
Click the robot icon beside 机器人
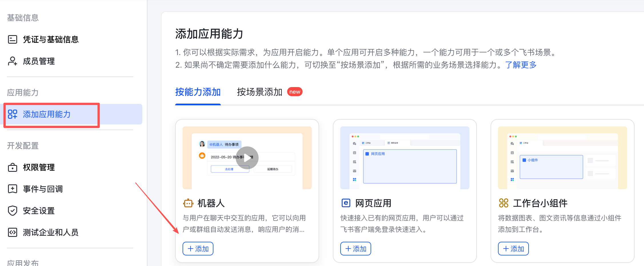[188, 203]
